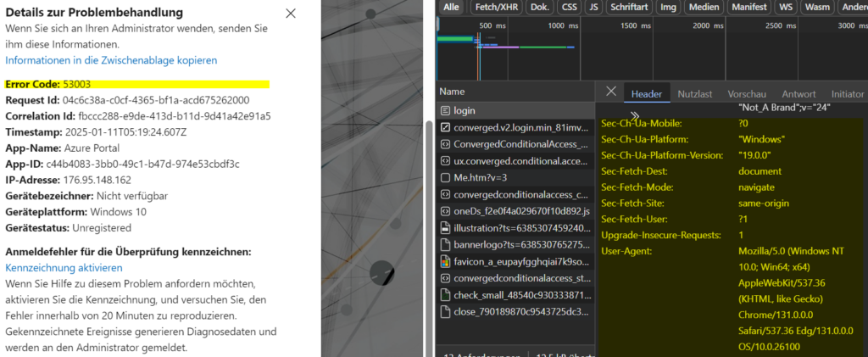Enable the CSS request filter
The image size is (868, 357).
coord(569,8)
